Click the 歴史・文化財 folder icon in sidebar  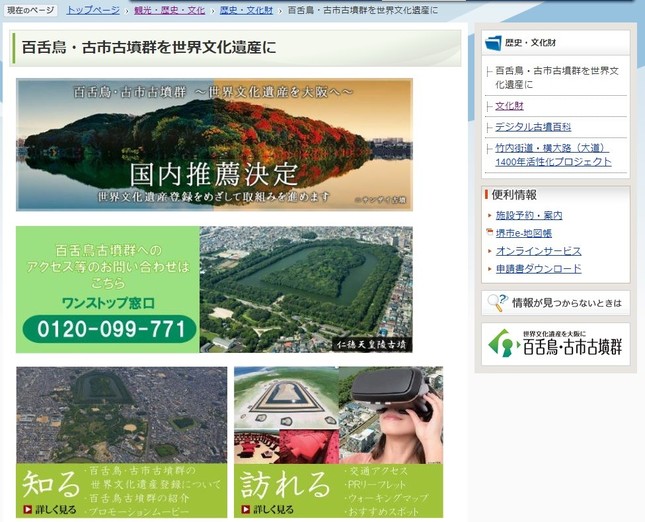(493, 43)
